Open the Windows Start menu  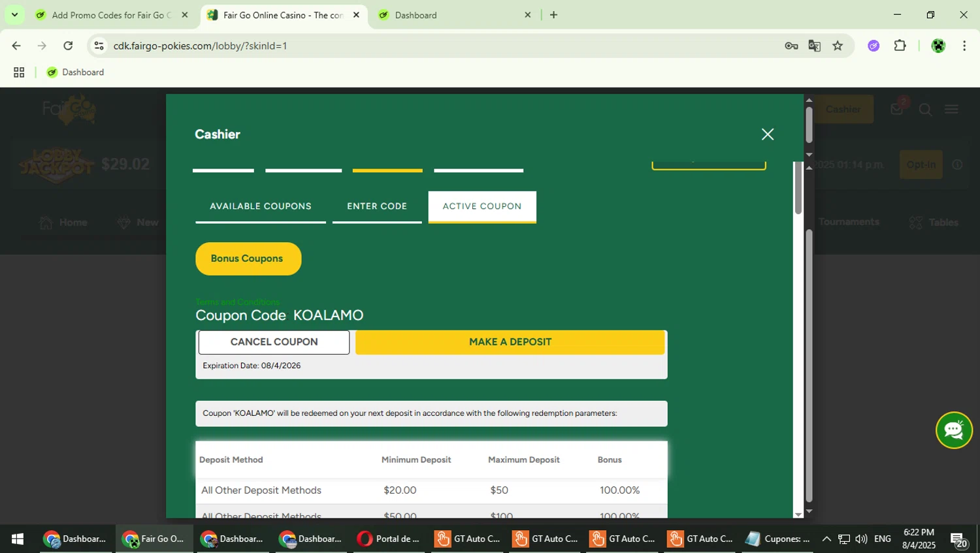[18, 539]
